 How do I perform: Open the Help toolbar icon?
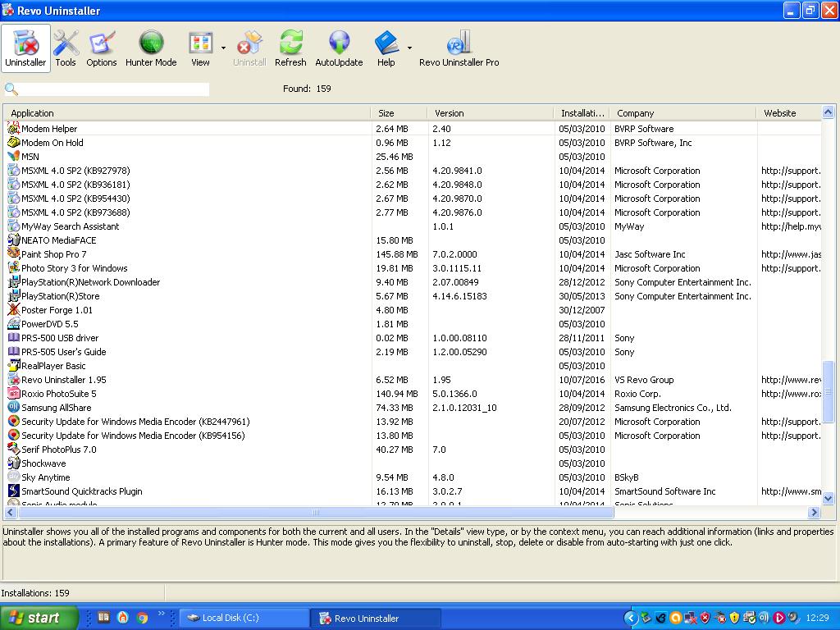click(x=386, y=48)
